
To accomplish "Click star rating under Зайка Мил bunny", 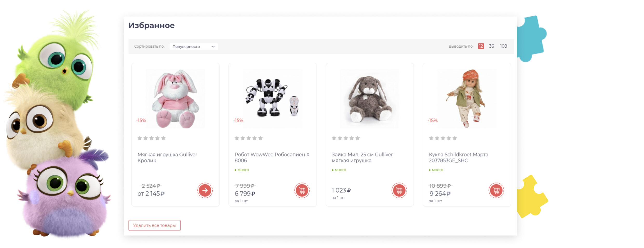I will (346, 138).
